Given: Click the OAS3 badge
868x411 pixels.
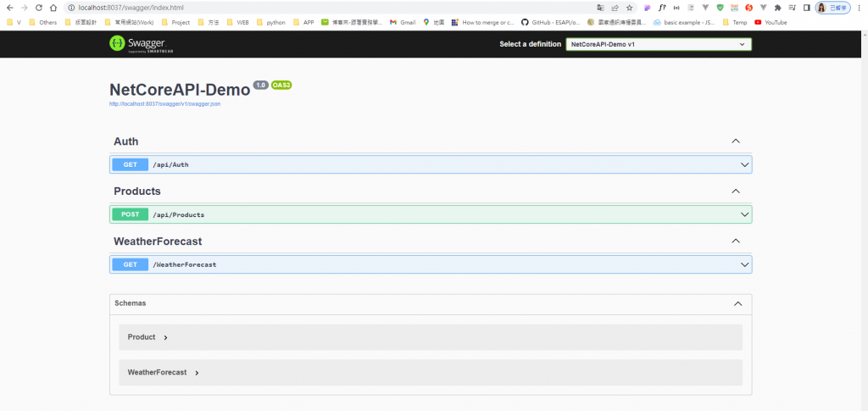Looking at the screenshot, I should pyautogui.click(x=281, y=86).
